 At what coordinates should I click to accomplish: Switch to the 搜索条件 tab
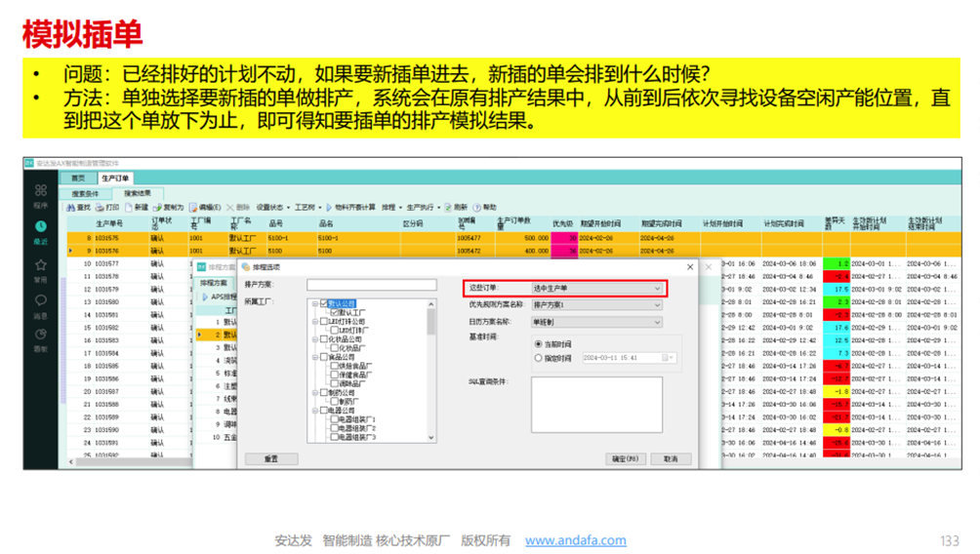[86, 194]
